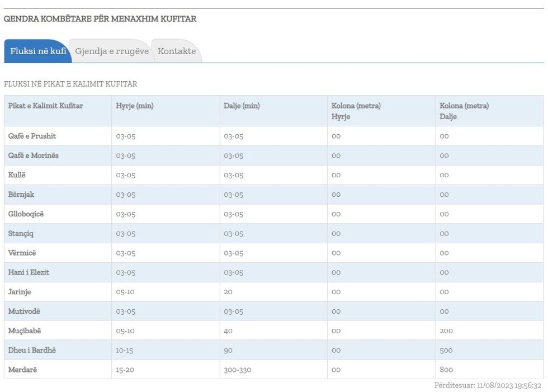This screenshot has width=548, height=392.
Task: Select the 20 minute exit time for Jarinje
Action: pyautogui.click(x=228, y=292)
